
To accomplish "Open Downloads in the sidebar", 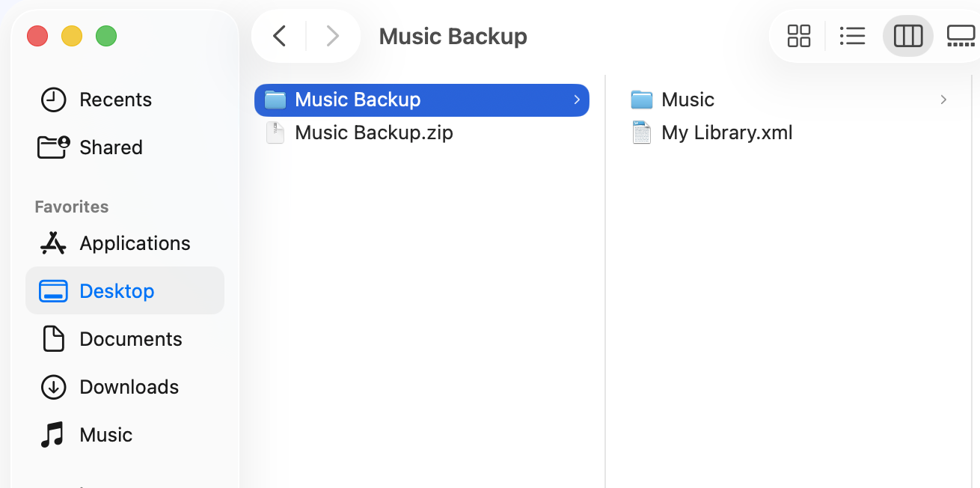I will pyautogui.click(x=129, y=387).
